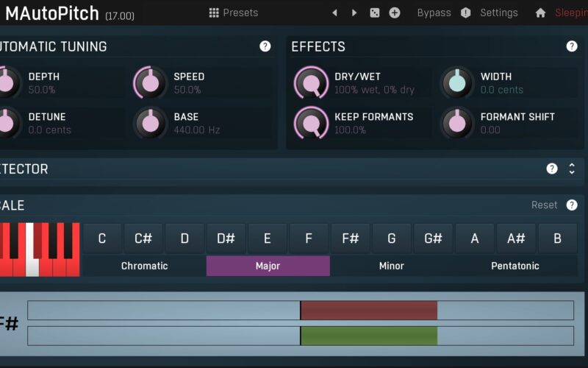Screen dimensions: 588x368
Task: Open help for Effects section
Action: click(572, 46)
